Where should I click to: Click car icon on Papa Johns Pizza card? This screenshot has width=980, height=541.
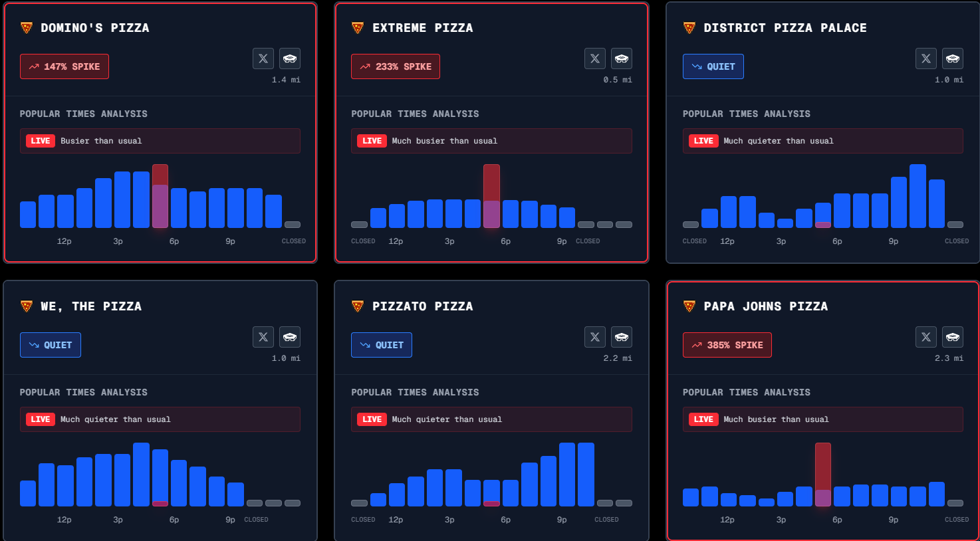click(x=953, y=337)
